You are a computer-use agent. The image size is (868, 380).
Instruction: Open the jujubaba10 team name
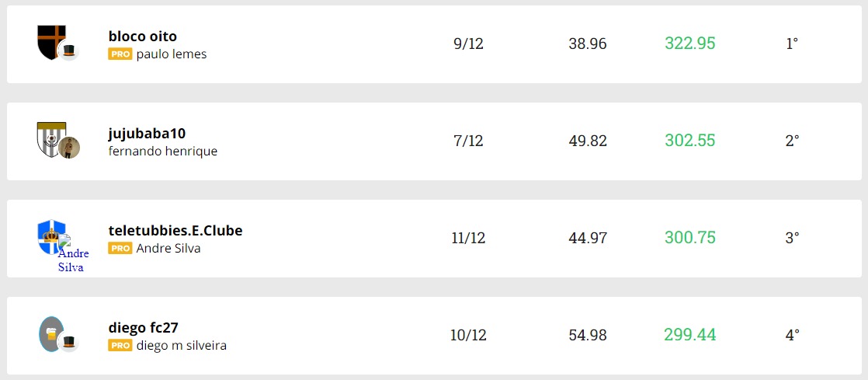pos(147,133)
